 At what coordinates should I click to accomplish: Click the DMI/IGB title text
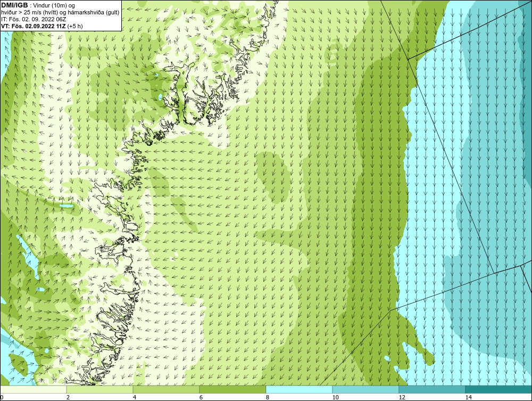click(15, 5)
